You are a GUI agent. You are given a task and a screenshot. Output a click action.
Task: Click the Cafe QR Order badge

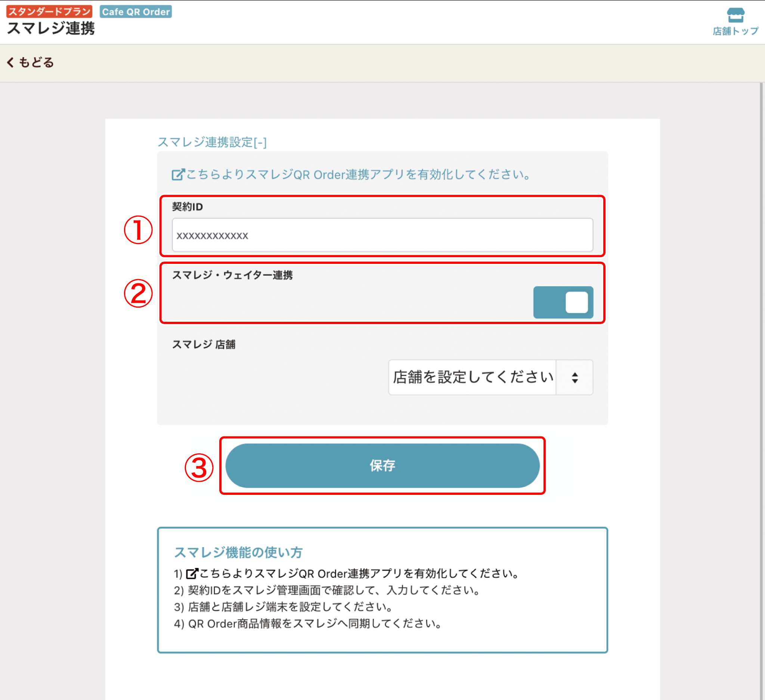[136, 11]
